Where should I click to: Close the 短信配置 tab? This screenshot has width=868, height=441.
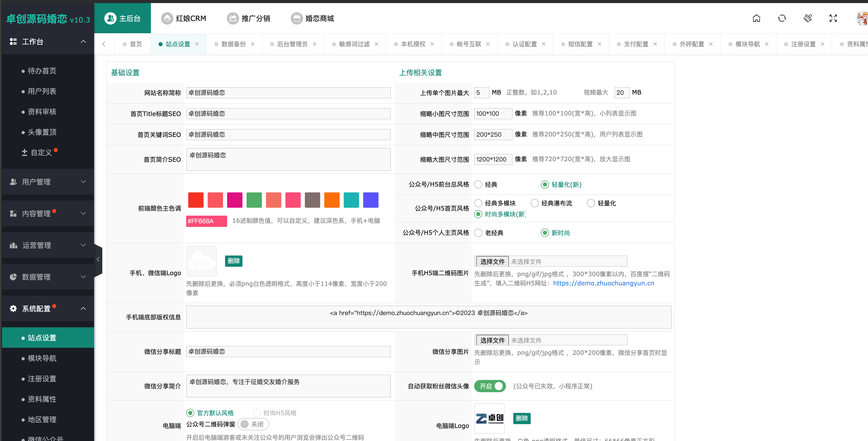point(599,44)
